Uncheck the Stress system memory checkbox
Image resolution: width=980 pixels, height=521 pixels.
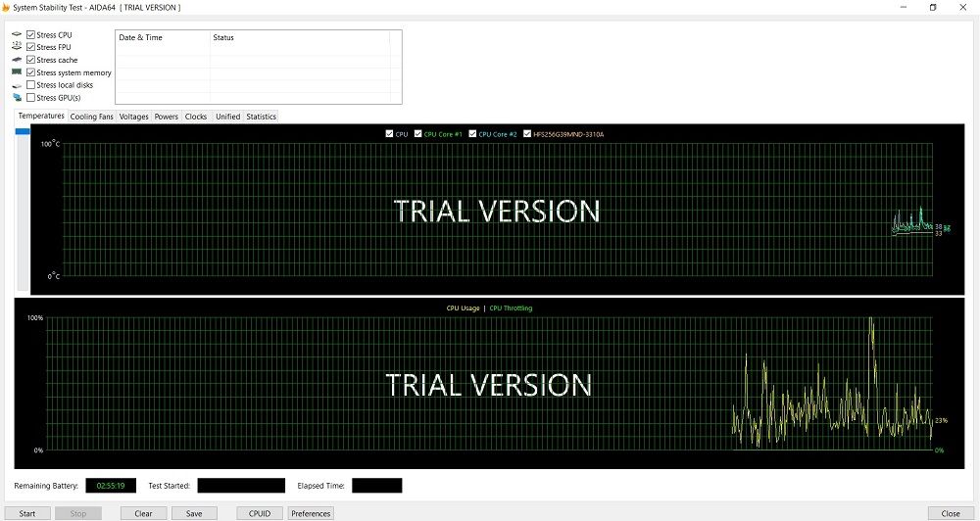tap(30, 72)
